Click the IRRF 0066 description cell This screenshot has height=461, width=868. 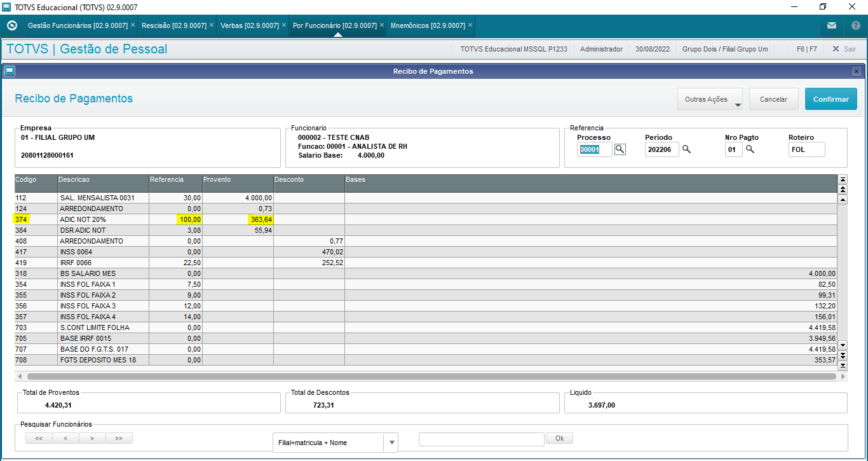coord(103,263)
